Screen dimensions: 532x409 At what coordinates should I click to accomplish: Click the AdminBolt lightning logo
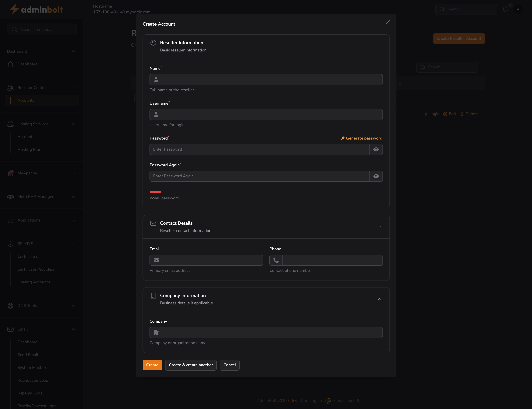14,9
